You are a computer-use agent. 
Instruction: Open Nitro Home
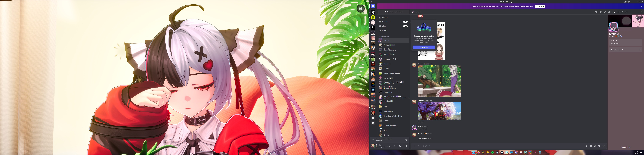point(393,22)
